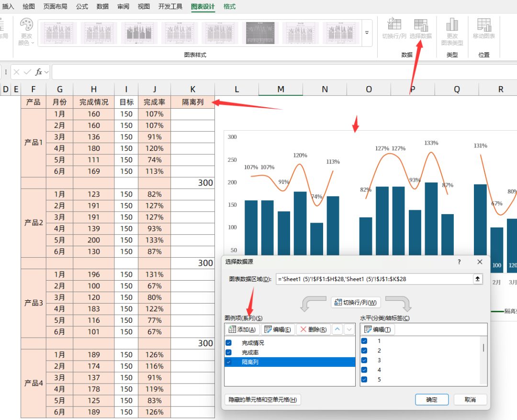Open Change Chart Type (更改图表类型)
The height and width of the screenshot is (420, 517).
[452, 25]
